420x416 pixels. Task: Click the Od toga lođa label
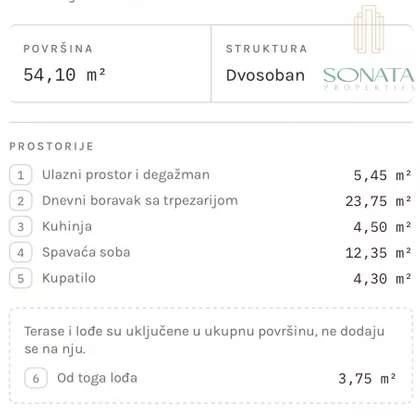(x=97, y=378)
